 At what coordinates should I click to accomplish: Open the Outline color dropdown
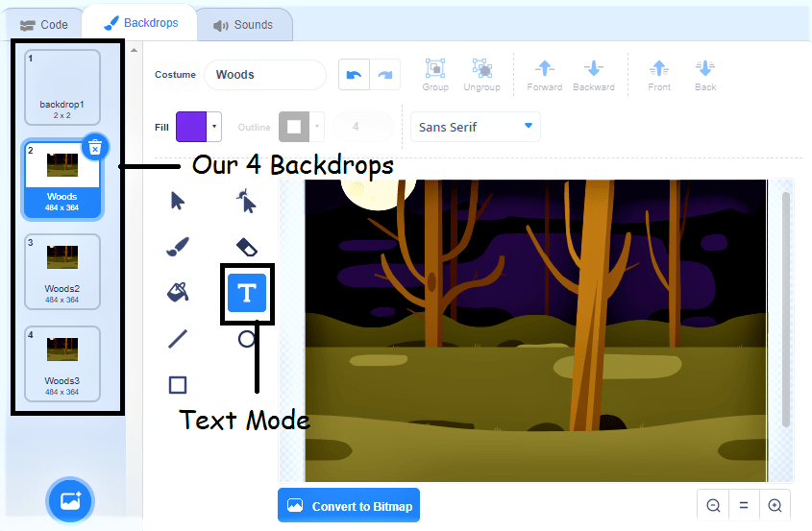click(x=317, y=127)
